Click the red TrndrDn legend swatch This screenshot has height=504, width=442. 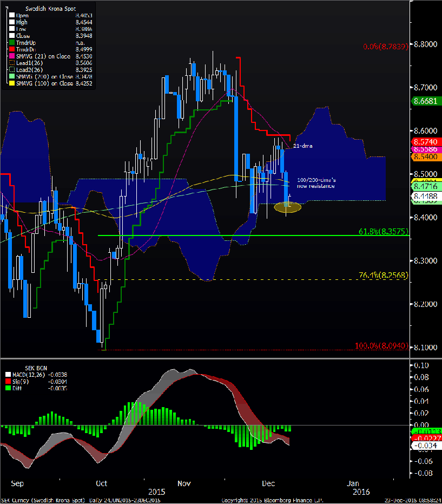pos(11,48)
